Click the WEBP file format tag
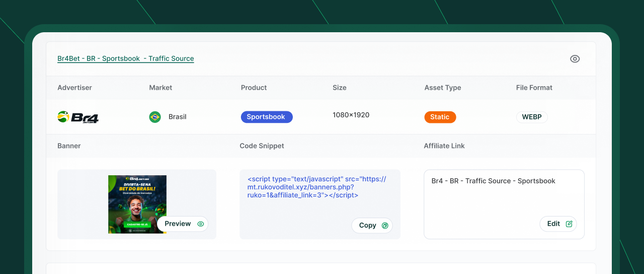Image resolution: width=644 pixels, height=274 pixels. tap(532, 117)
